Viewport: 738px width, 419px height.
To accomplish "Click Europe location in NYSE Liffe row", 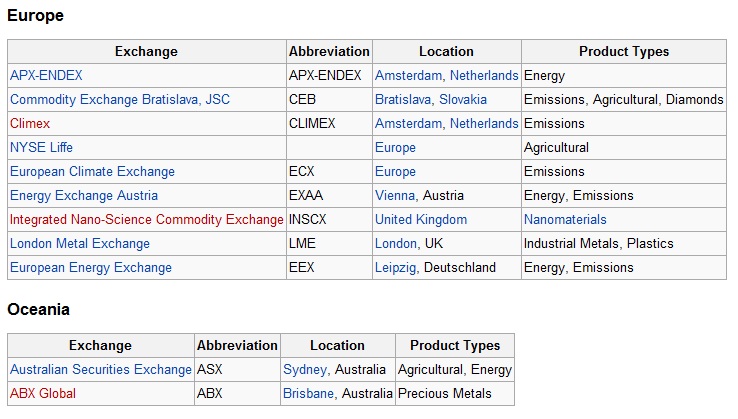I will (x=395, y=147).
